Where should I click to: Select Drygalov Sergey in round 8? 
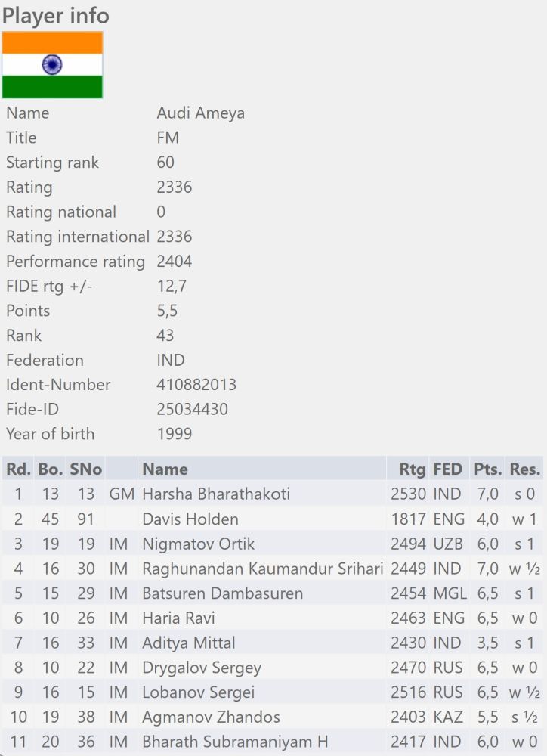(202, 668)
